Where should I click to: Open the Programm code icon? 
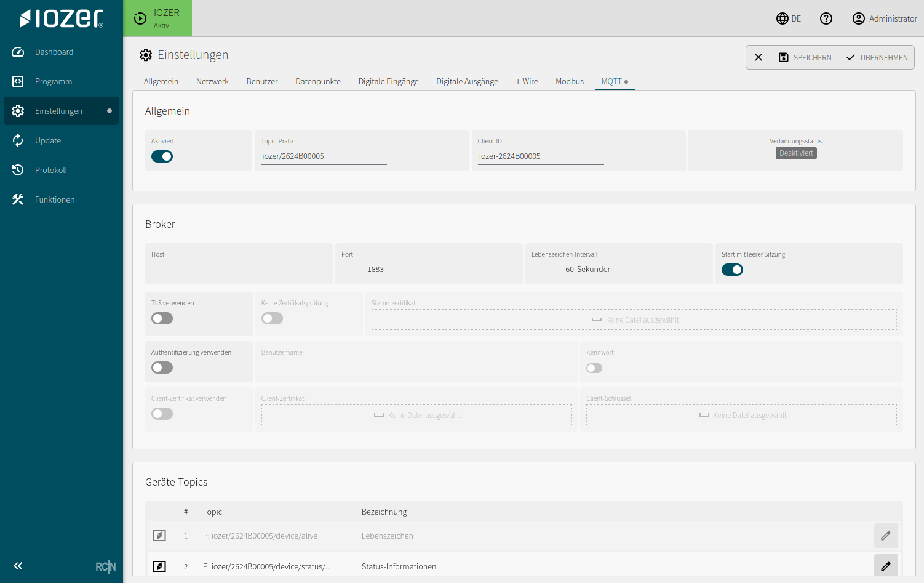(18, 81)
